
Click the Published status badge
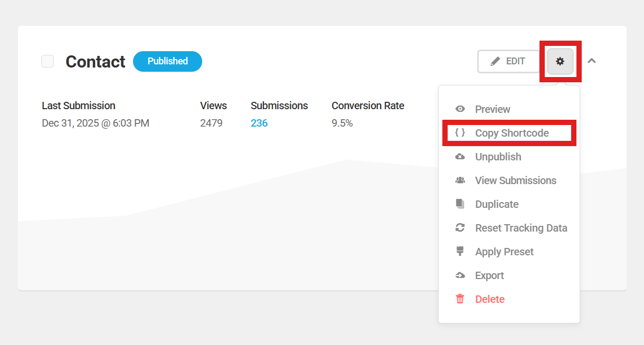167,61
